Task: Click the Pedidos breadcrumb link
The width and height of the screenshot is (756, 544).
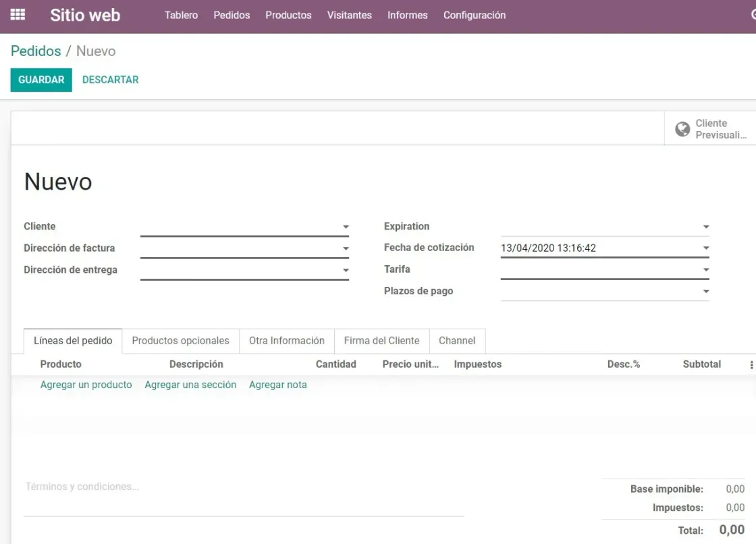Action: point(36,51)
